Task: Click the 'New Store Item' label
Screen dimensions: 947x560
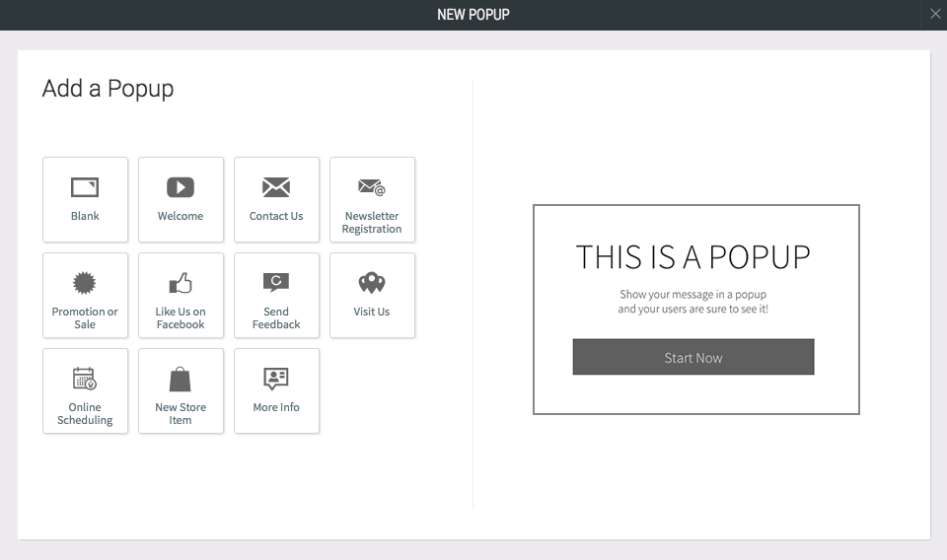Action: (x=181, y=413)
